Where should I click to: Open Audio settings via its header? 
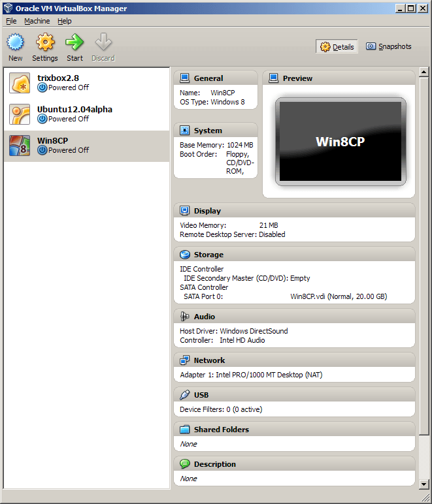[205, 317]
